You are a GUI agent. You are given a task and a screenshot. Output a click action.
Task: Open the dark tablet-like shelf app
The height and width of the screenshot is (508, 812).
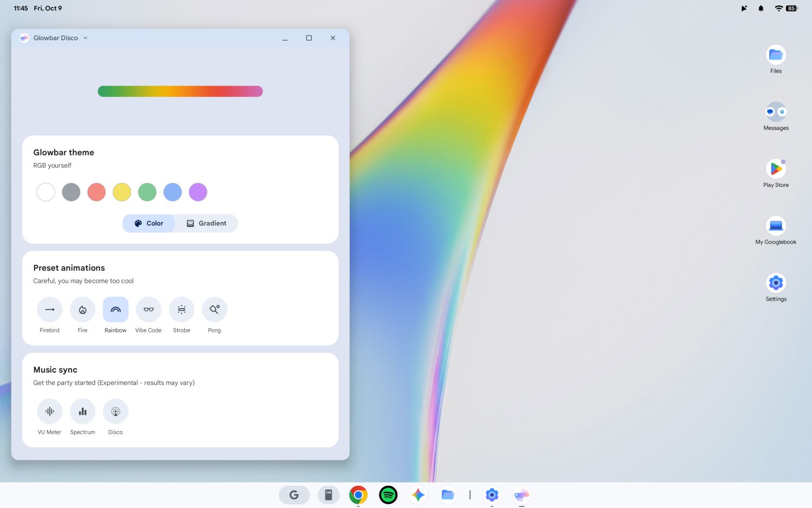329,494
